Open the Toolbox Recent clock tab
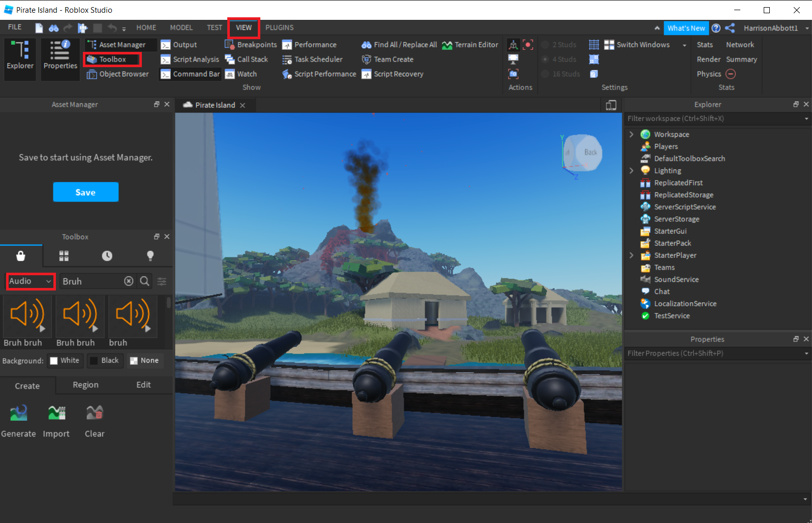The width and height of the screenshot is (812, 523). [x=107, y=256]
